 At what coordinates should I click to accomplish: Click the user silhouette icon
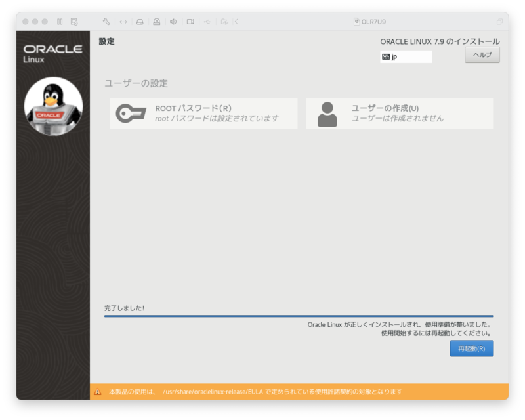(x=327, y=114)
